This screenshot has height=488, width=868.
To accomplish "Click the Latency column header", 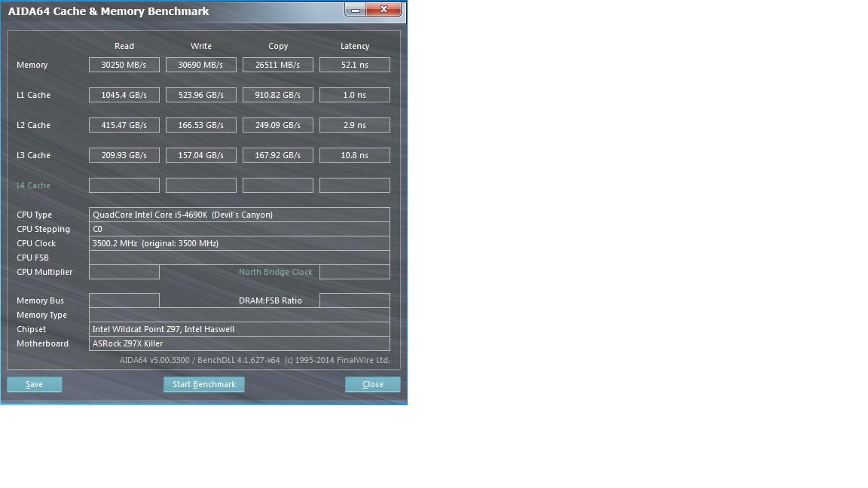I will (x=355, y=46).
